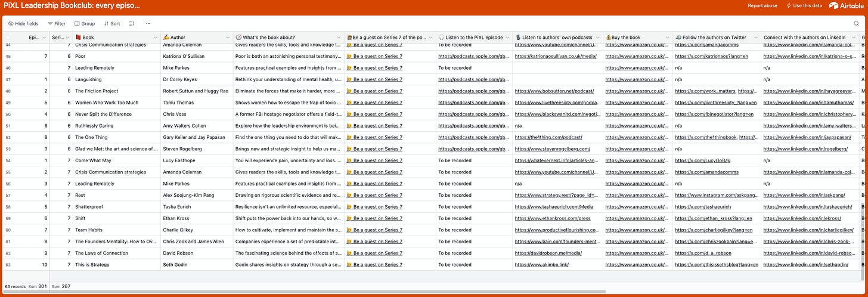Image resolution: width=868 pixels, height=297 pixels.
Task: Click the search magnifier icon
Action: point(857,23)
